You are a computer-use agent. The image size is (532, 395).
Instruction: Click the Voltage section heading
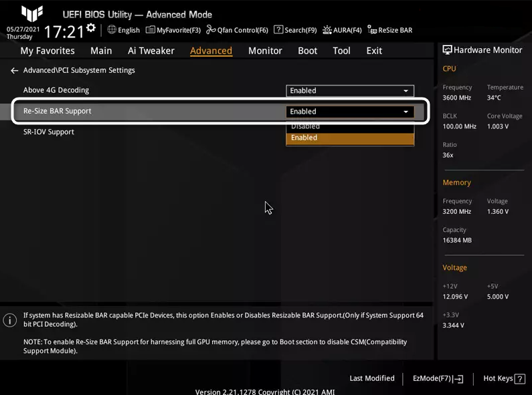[454, 267]
